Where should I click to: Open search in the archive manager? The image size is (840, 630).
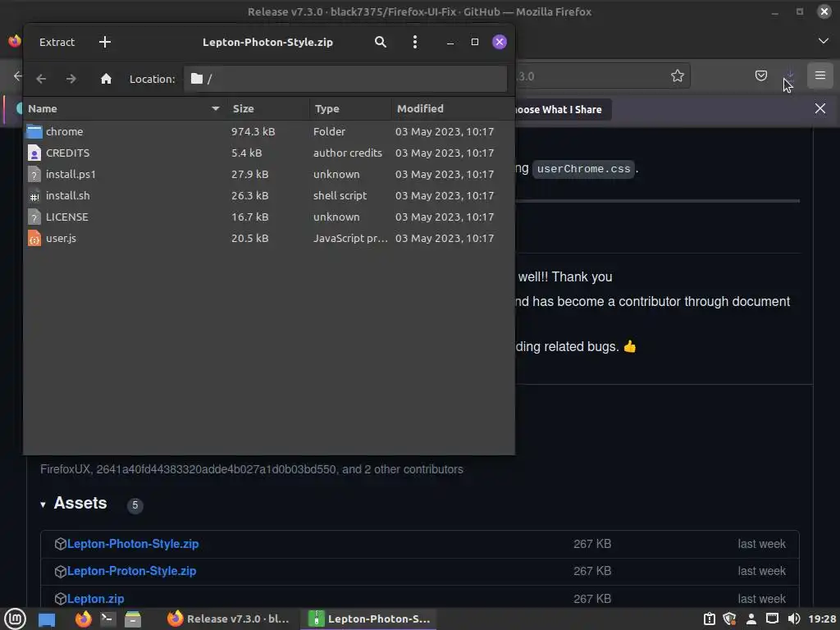click(381, 42)
